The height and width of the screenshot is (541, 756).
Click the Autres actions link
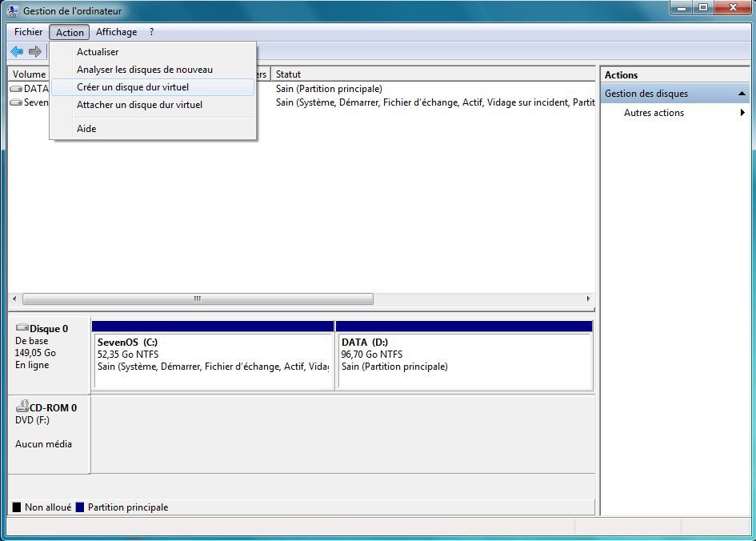click(x=654, y=113)
